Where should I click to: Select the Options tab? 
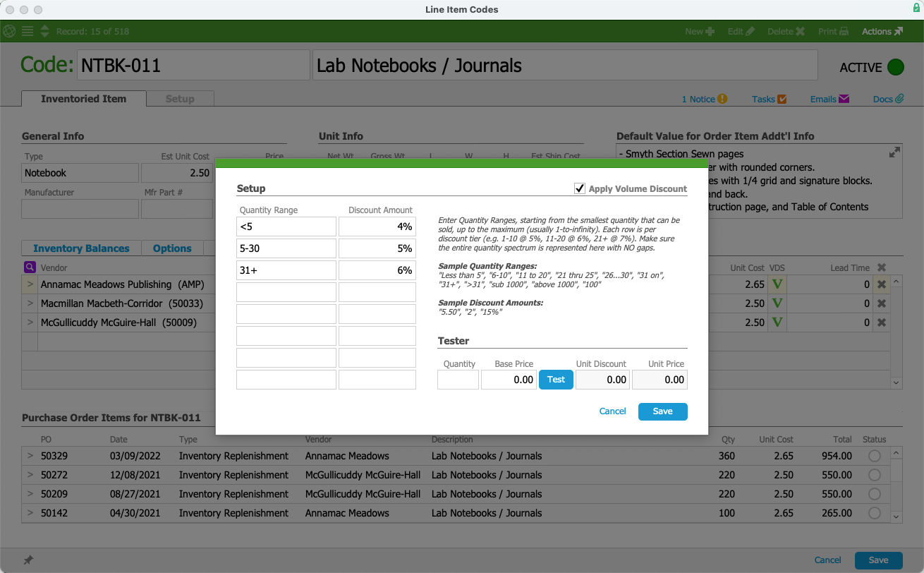click(x=172, y=248)
